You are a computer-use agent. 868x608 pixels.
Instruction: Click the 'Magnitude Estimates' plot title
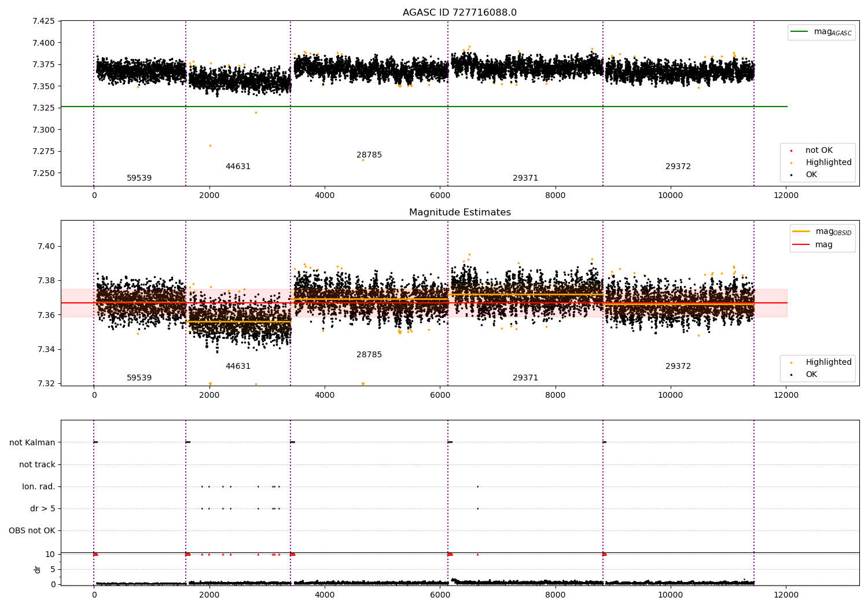pyautogui.click(x=459, y=213)
